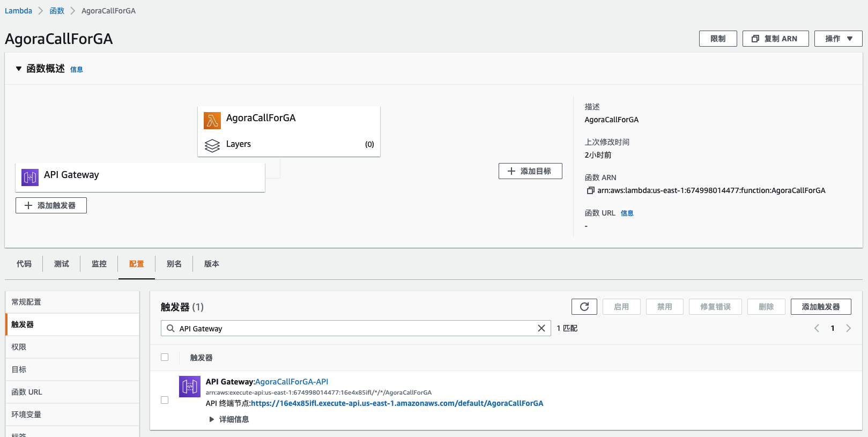
Task: Switch to the 代码 tab
Action: point(24,264)
